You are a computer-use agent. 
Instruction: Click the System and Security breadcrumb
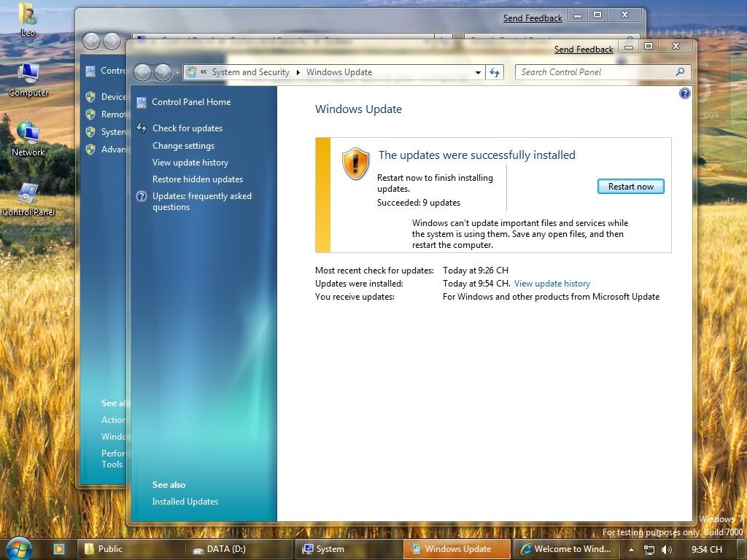[x=251, y=72]
